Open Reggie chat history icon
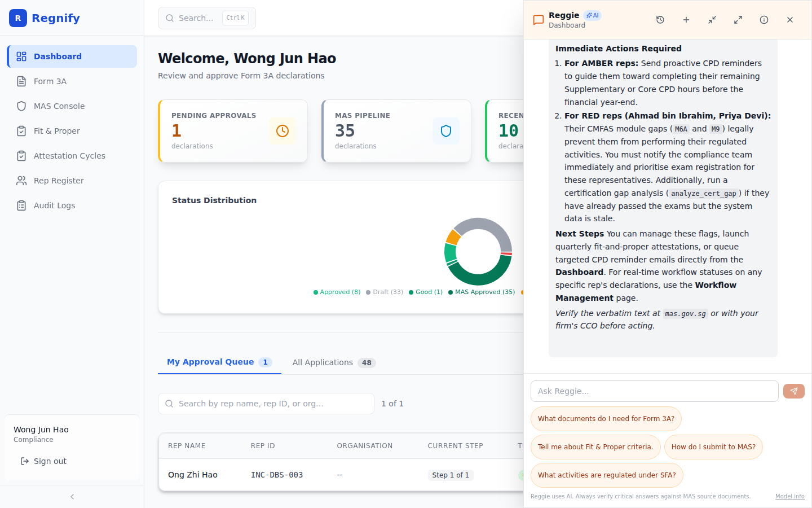This screenshot has height=508, width=812. 660,20
